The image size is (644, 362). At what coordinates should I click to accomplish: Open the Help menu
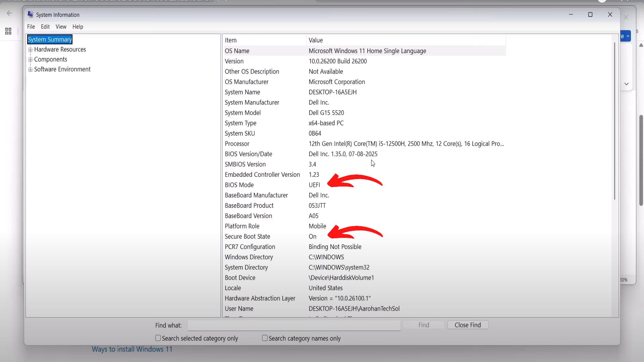click(78, 27)
